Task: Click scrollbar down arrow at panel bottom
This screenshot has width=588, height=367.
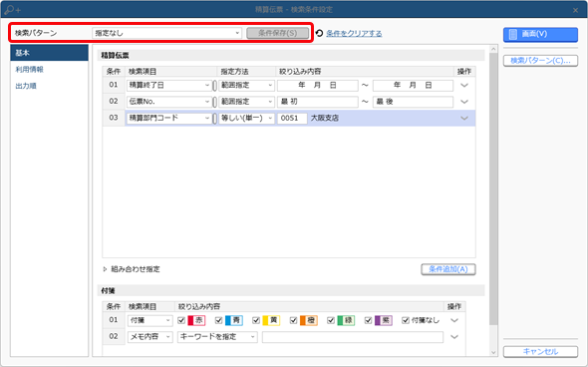Action: [x=493, y=352]
